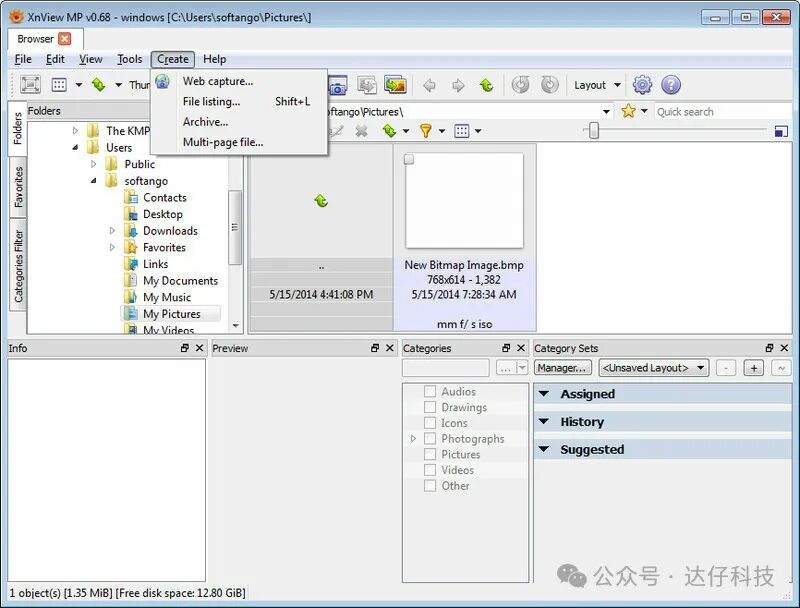Click the thumbnail size slider handle
Image resolution: width=800 pixels, height=608 pixels.
click(x=593, y=131)
